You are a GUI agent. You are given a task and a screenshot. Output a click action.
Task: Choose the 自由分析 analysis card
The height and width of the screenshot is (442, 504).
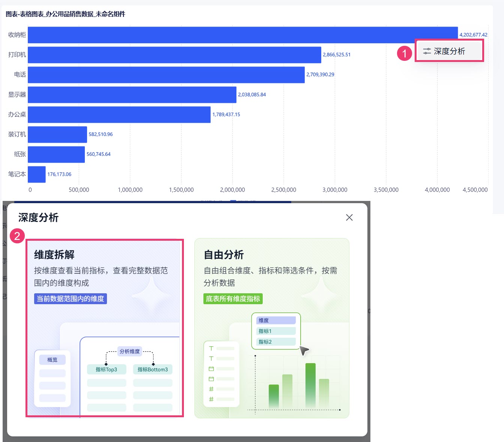pos(272,328)
